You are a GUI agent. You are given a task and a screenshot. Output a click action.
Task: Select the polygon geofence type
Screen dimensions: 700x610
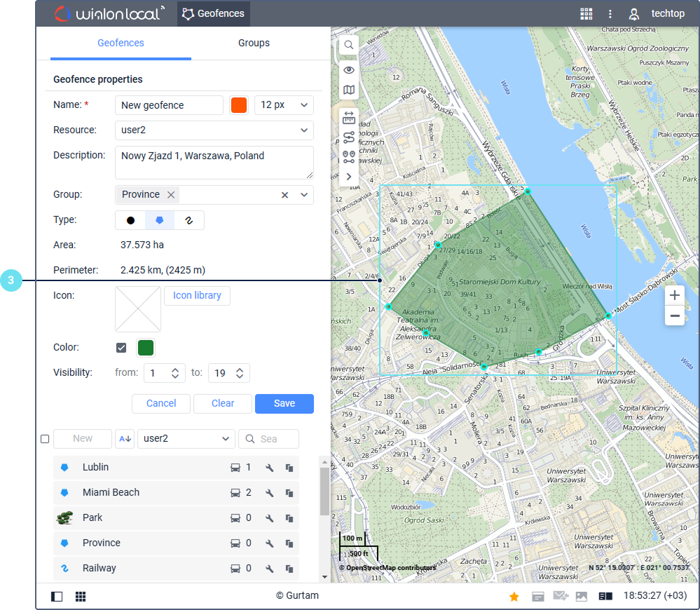[x=160, y=220]
